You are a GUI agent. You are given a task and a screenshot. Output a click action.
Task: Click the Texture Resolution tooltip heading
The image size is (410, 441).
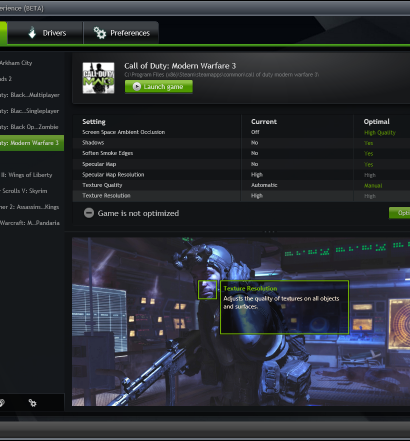point(250,288)
